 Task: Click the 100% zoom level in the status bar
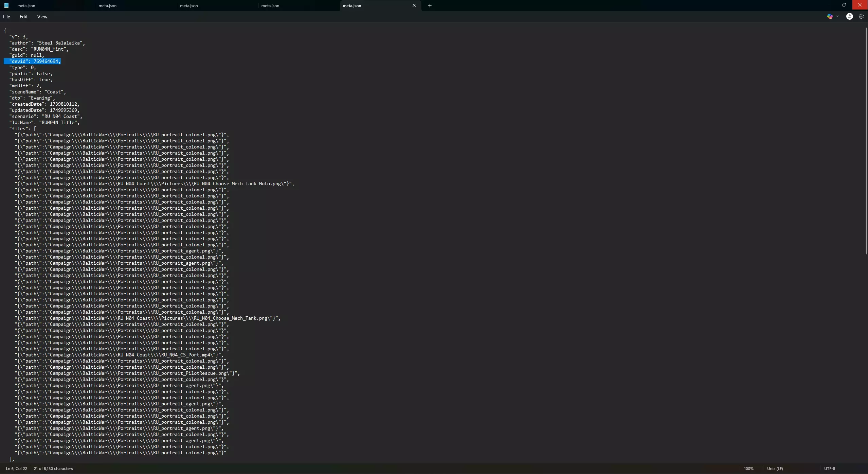coord(748,469)
